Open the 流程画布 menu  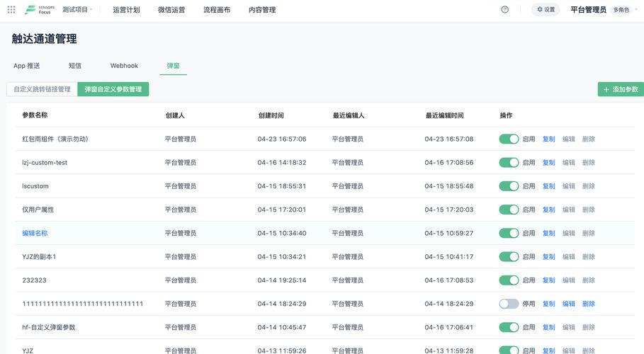click(x=217, y=10)
